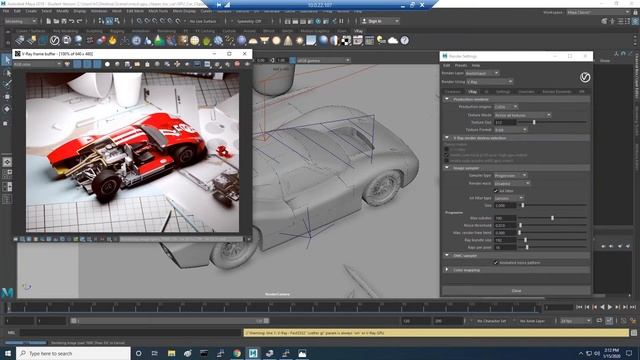
Task: Toggle the AA filter checkbox
Action: pos(496,191)
